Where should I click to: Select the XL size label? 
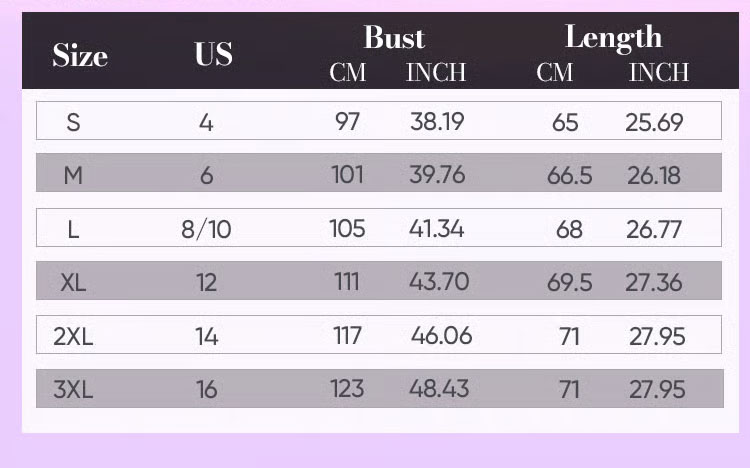73,282
